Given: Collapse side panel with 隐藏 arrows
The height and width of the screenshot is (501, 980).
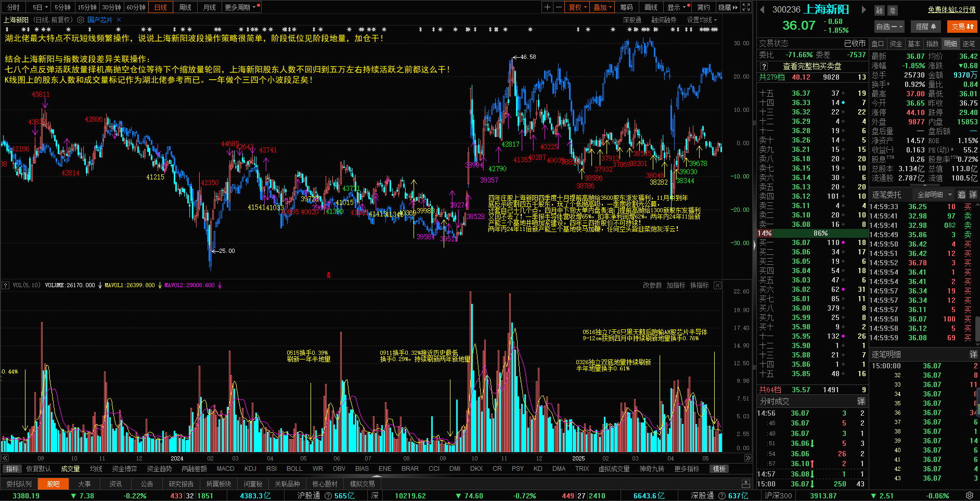Looking at the screenshot, I should coord(728,7).
